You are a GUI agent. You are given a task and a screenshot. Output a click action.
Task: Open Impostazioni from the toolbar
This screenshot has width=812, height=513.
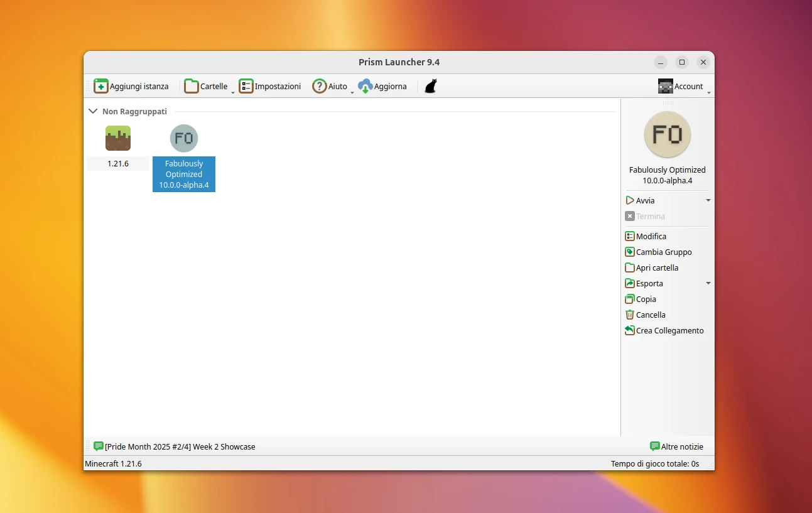pyautogui.click(x=246, y=85)
